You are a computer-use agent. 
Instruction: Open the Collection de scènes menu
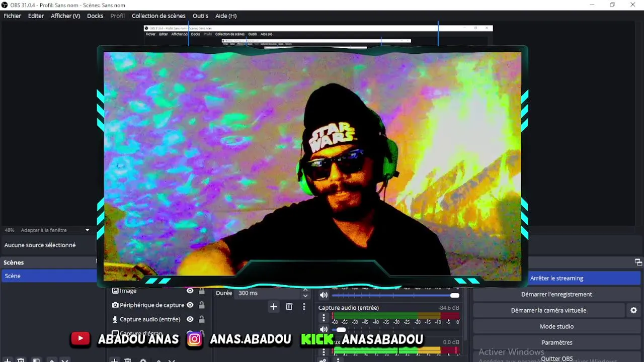coord(158,16)
